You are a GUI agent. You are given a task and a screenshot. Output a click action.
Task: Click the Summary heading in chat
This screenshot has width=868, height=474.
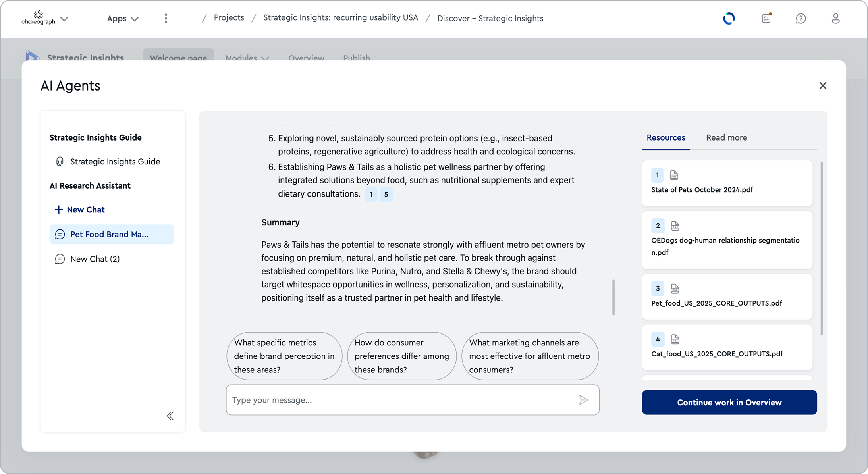280,223
